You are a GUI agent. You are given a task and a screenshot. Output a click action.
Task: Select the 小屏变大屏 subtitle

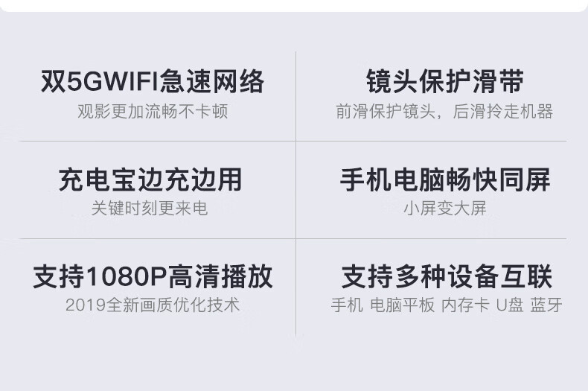coord(445,209)
